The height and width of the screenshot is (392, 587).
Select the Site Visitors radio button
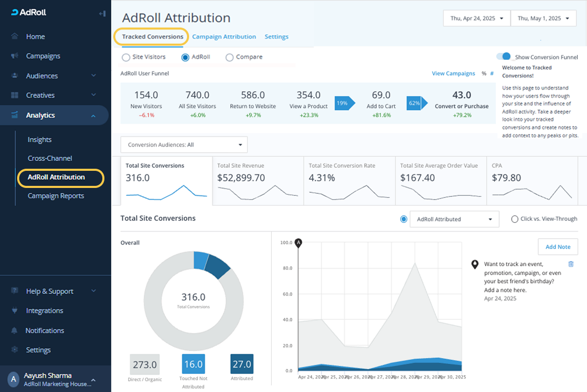coord(126,57)
